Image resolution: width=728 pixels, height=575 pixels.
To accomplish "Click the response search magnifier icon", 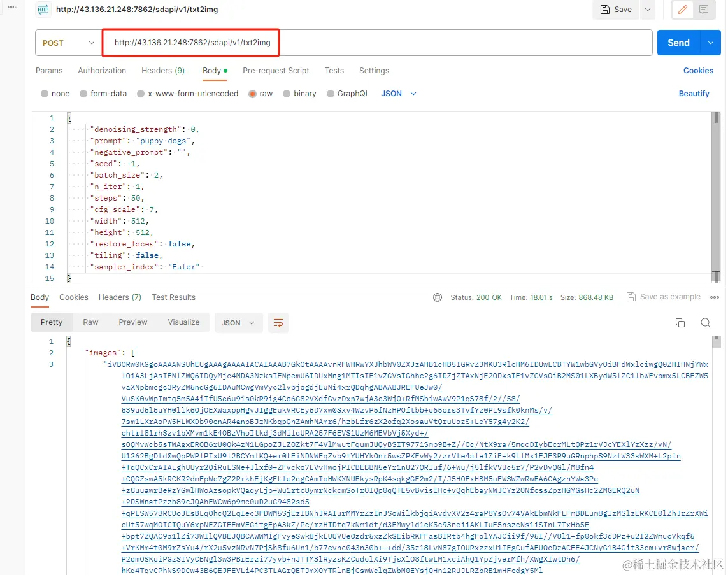I will [705, 323].
